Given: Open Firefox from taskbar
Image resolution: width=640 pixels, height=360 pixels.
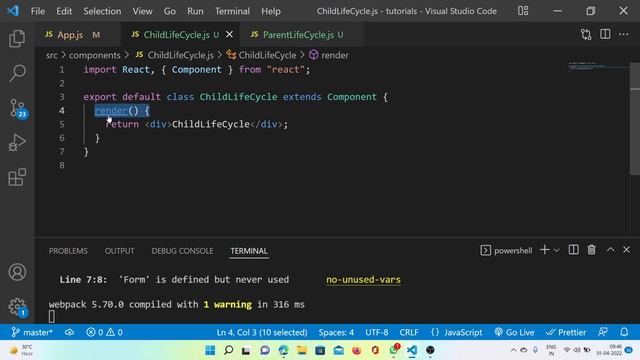Looking at the screenshot, I should (x=357, y=350).
